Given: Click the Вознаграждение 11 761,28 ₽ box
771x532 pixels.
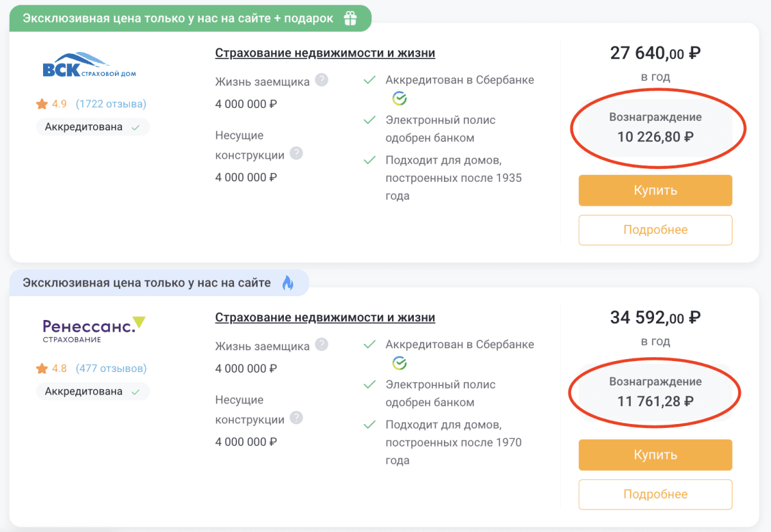Looking at the screenshot, I should point(655,391).
